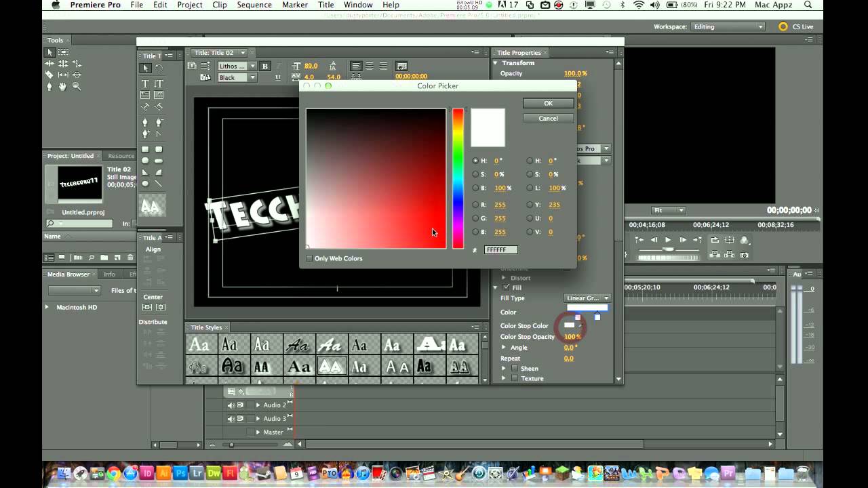Expand the Angle property

[504, 348]
